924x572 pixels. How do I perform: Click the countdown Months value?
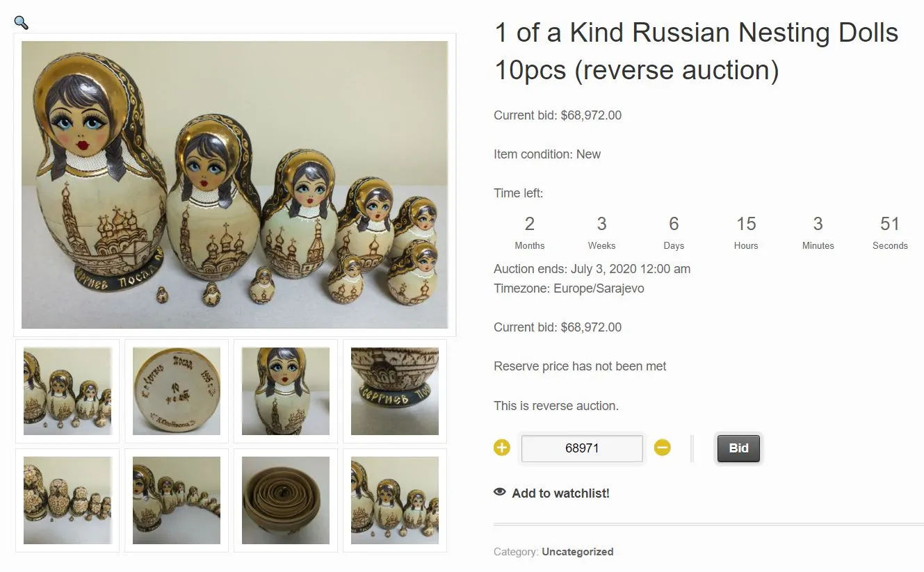[x=530, y=224]
